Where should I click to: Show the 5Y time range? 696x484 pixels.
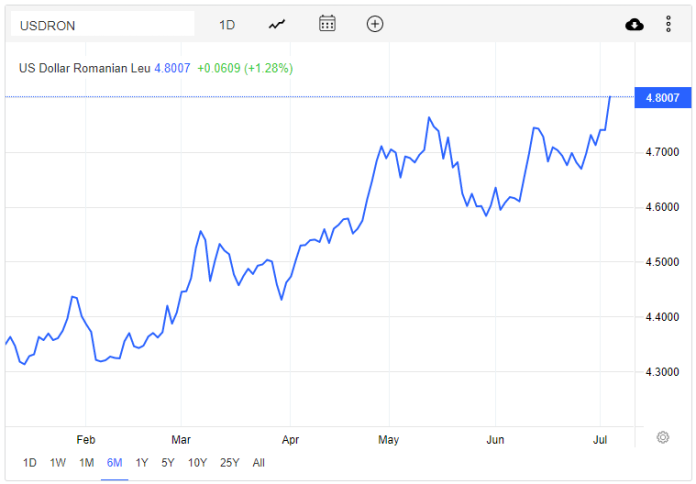168,462
